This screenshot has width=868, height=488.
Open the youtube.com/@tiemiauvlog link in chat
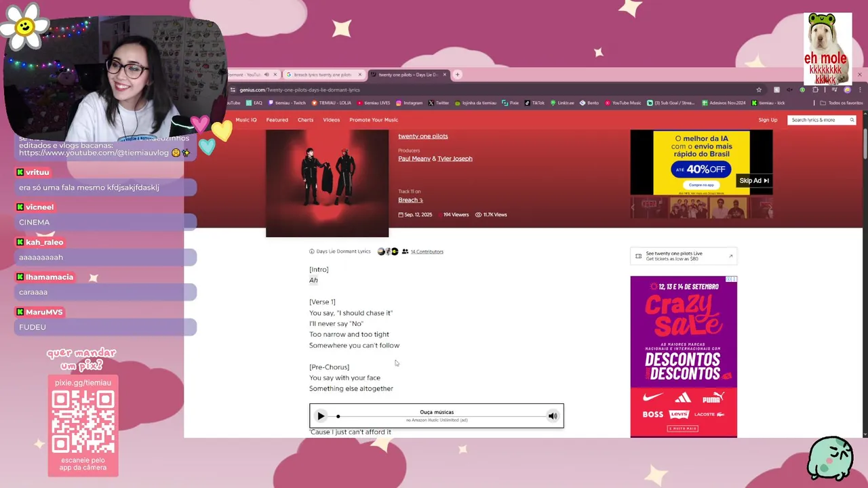click(x=94, y=153)
